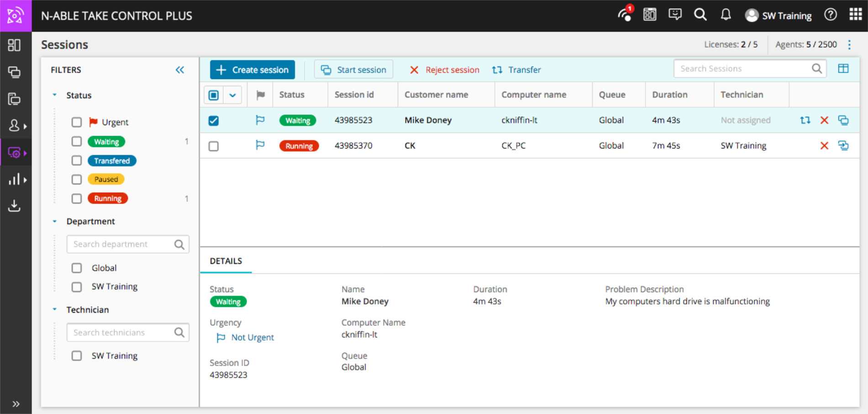The height and width of the screenshot is (414, 868).
Task: Check the Urgent status filter
Action: point(77,122)
